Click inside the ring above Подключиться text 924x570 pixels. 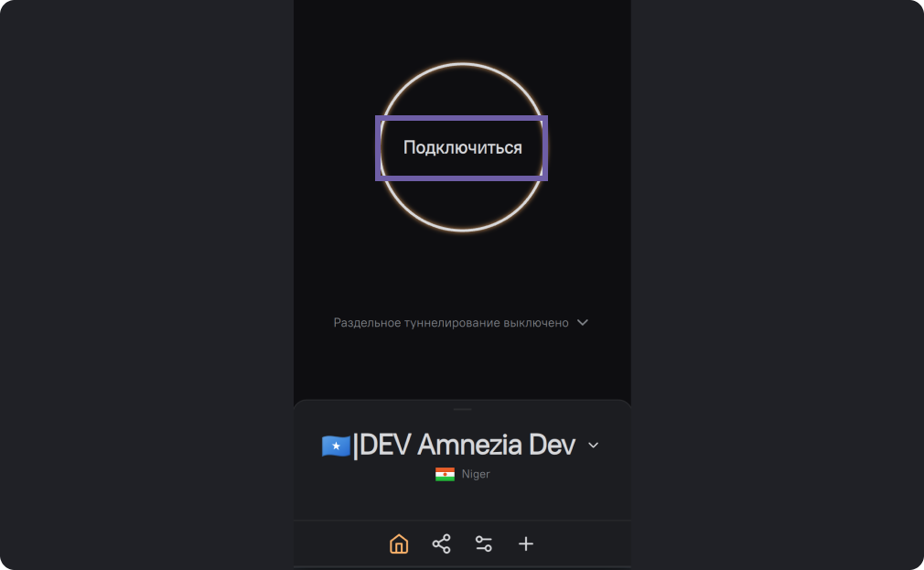(x=462, y=96)
